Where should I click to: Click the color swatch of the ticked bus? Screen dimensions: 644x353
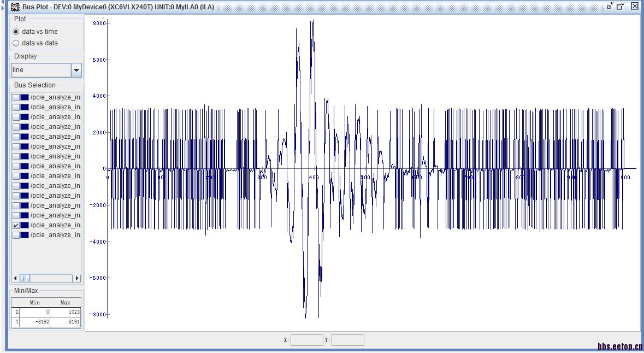point(25,225)
